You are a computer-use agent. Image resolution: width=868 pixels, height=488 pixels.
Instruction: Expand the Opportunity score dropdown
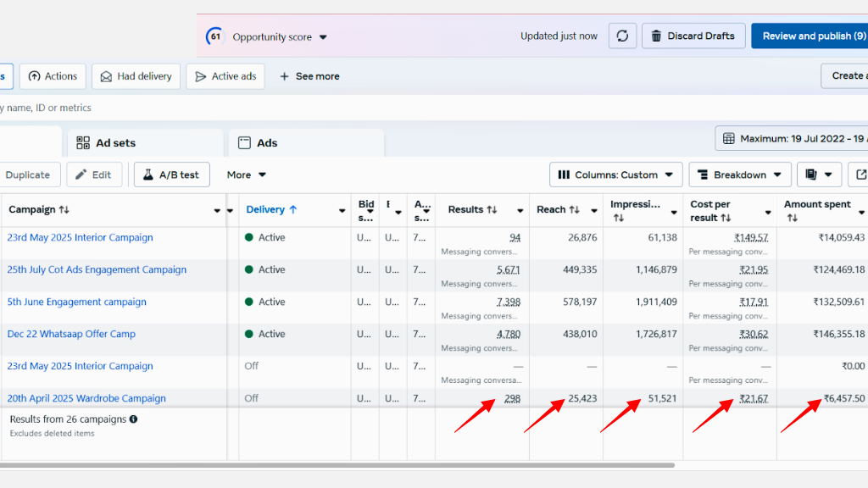pyautogui.click(x=323, y=37)
